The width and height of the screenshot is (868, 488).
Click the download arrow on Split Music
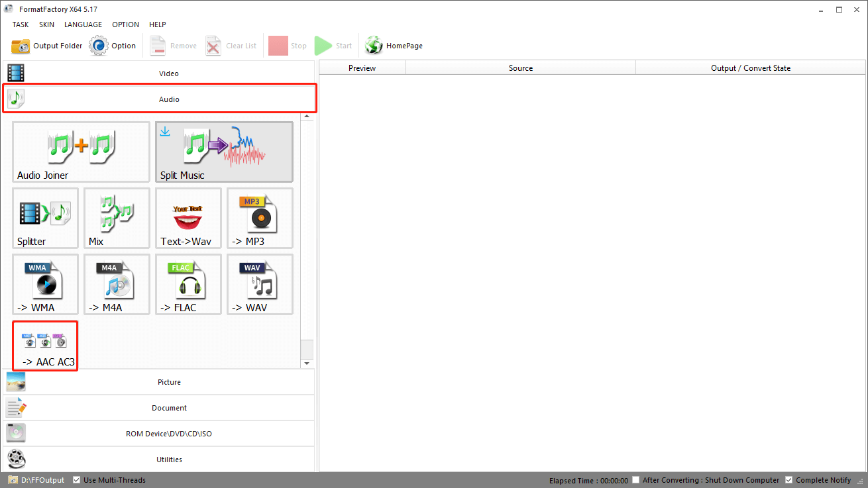point(165,132)
